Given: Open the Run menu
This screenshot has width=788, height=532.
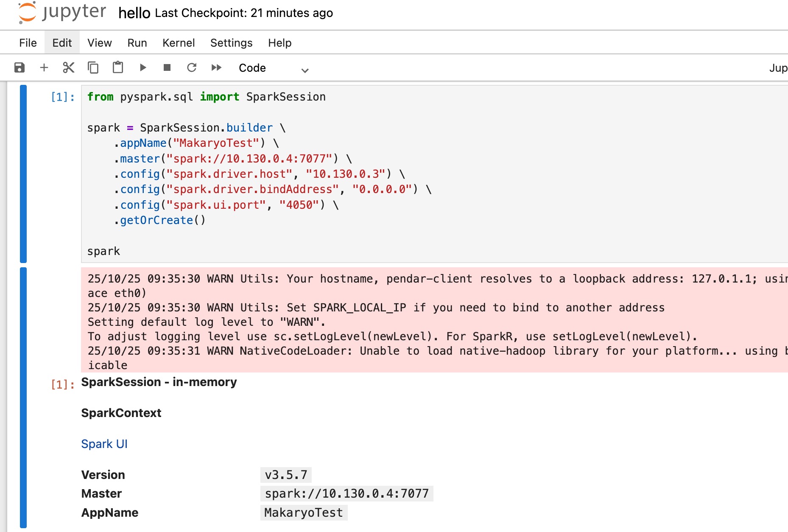Looking at the screenshot, I should coord(137,43).
